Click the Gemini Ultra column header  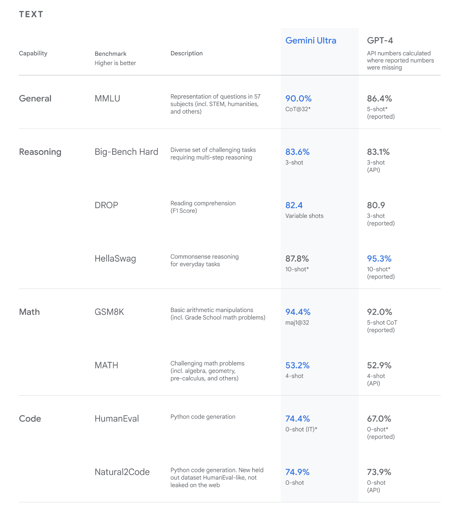(x=311, y=41)
